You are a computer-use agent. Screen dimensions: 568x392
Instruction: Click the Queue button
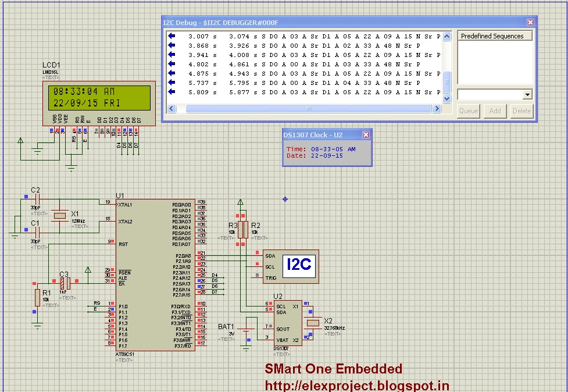[x=469, y=111]
